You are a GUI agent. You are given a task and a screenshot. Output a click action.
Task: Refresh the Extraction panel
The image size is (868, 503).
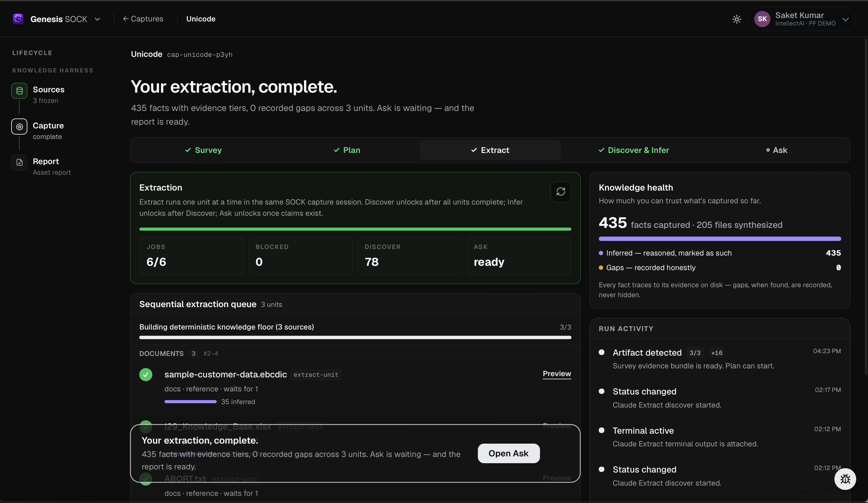[x=561, y=192]
